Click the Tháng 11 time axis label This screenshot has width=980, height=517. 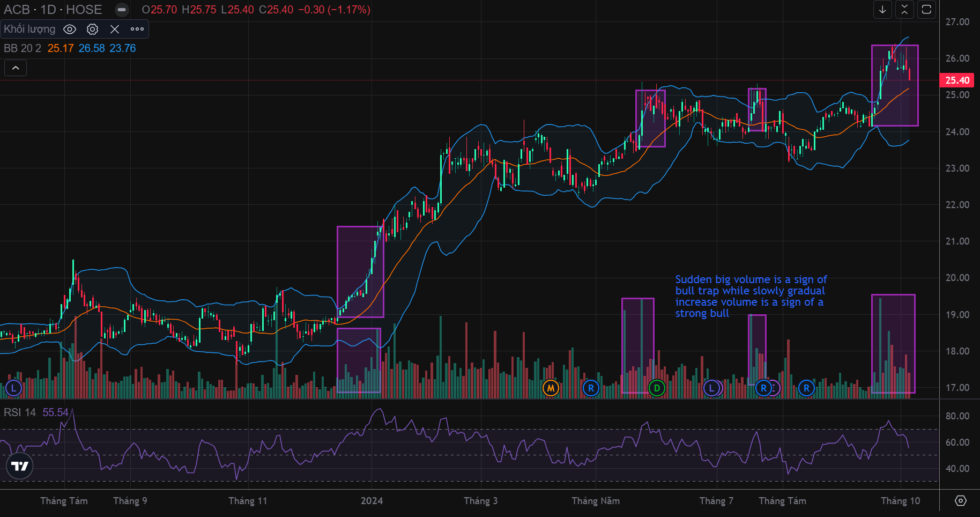pyautogui.click(x=248, y=501)
